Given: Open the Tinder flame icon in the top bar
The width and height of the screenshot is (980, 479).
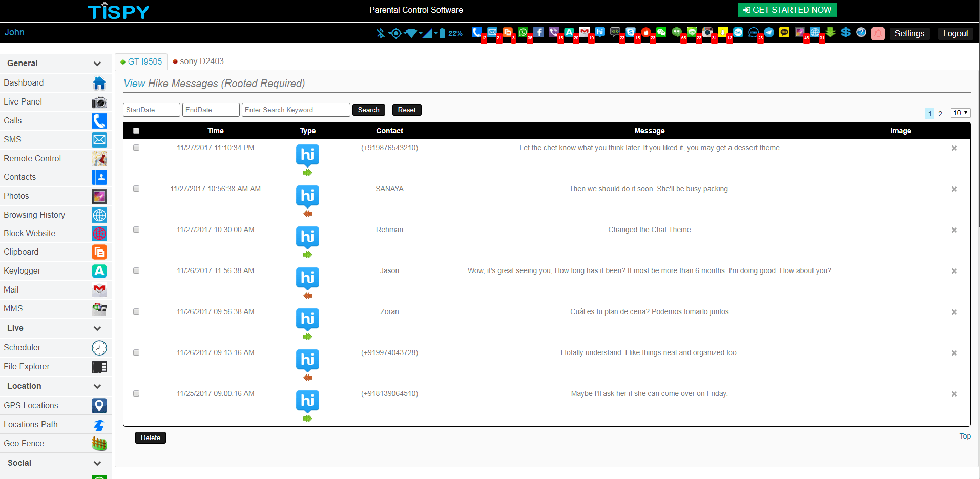Looking at the screenshot, I should 646,32.
